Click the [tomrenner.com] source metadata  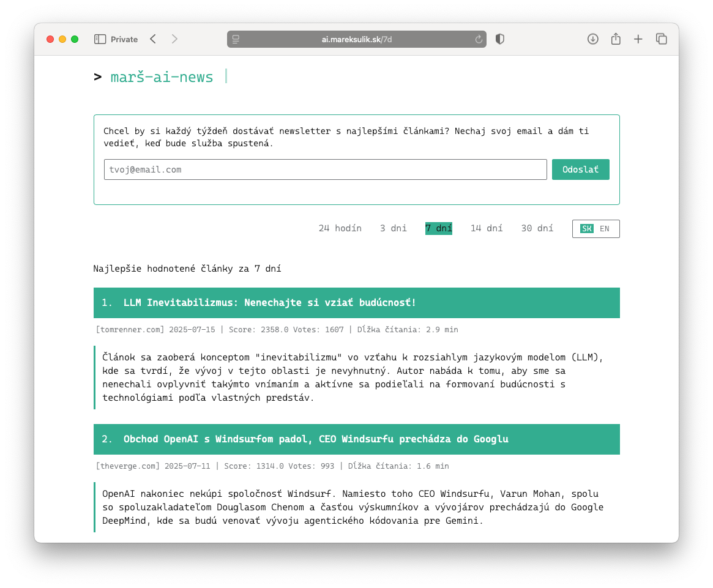(130, 330)
